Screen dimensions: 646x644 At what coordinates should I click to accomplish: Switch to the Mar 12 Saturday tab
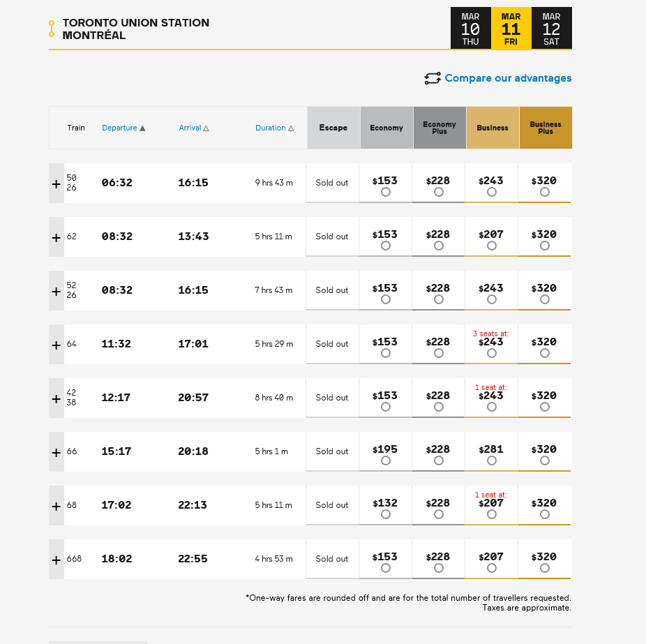tap(551, 29)
